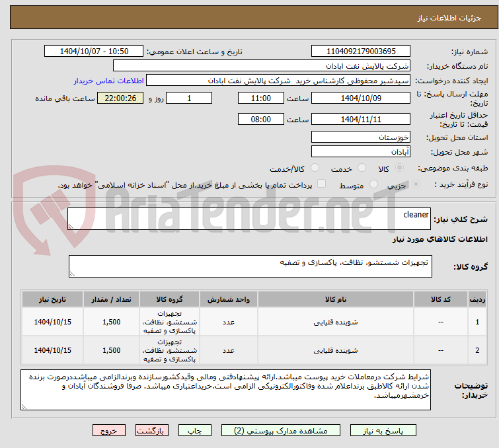
Task: Click the goods group textbox تجهیزات شستشو
Action: coord(250,266)
